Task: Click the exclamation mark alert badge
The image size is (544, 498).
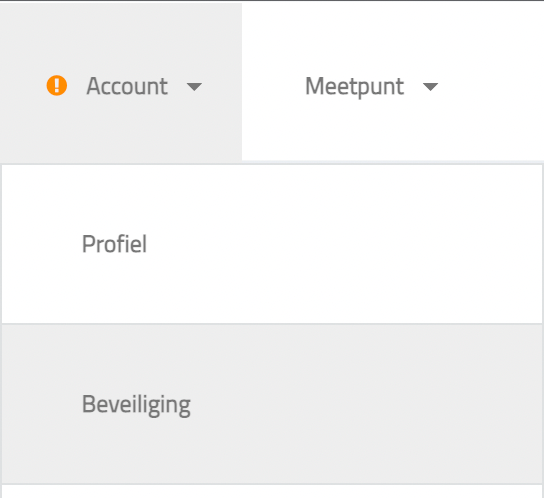Action: (57, 85)
